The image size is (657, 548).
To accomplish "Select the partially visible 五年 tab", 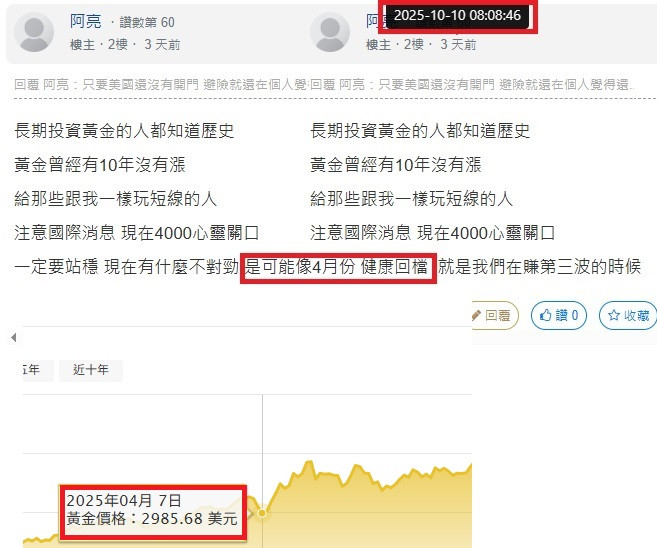I will [38, 370].
